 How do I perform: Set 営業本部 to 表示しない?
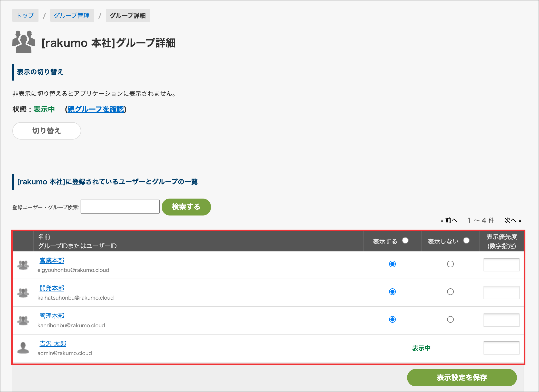[x=450, y=264]
